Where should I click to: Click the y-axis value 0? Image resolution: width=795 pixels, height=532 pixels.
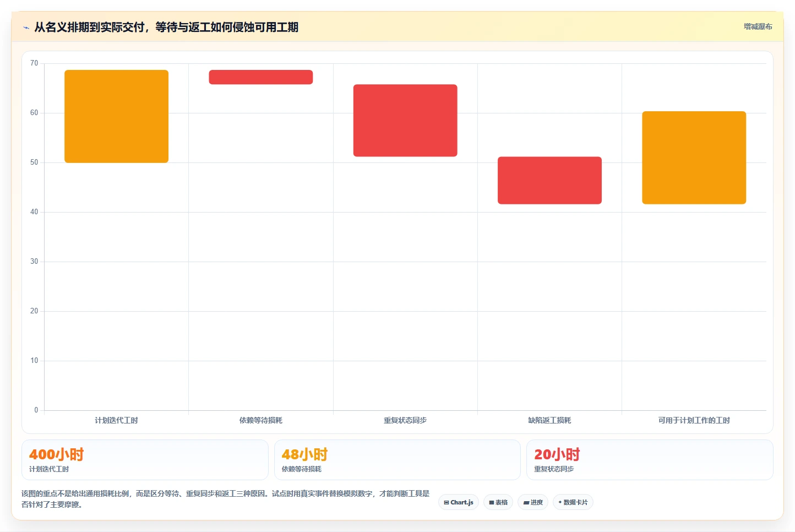[36, 410]
